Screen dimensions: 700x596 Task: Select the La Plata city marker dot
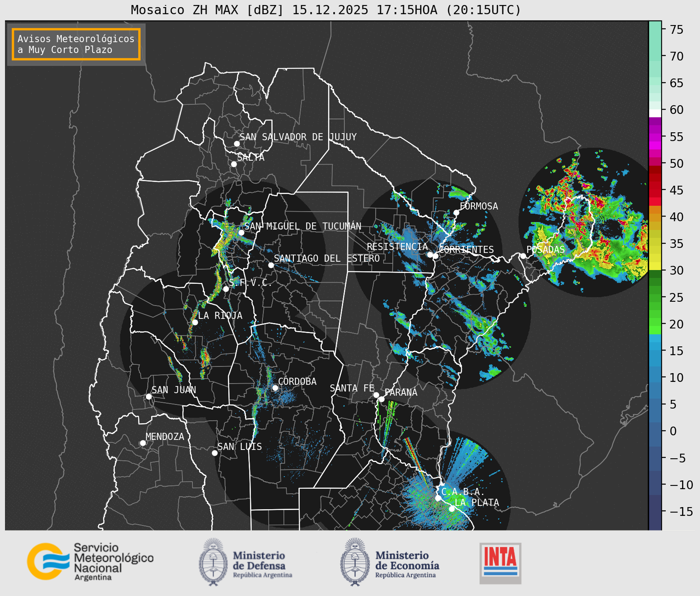pyautogui.click(x=452, y=509)
